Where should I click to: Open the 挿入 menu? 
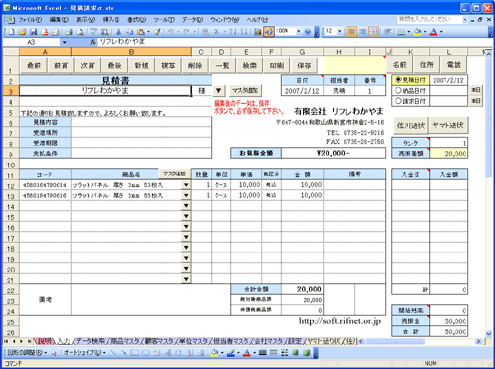111,20
